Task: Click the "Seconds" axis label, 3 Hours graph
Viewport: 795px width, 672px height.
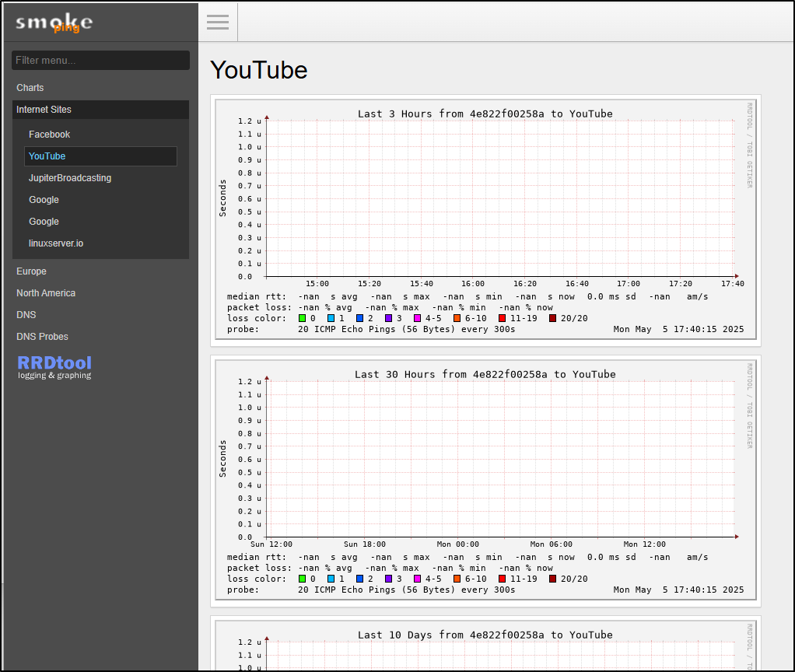Action: coord(222,198)
